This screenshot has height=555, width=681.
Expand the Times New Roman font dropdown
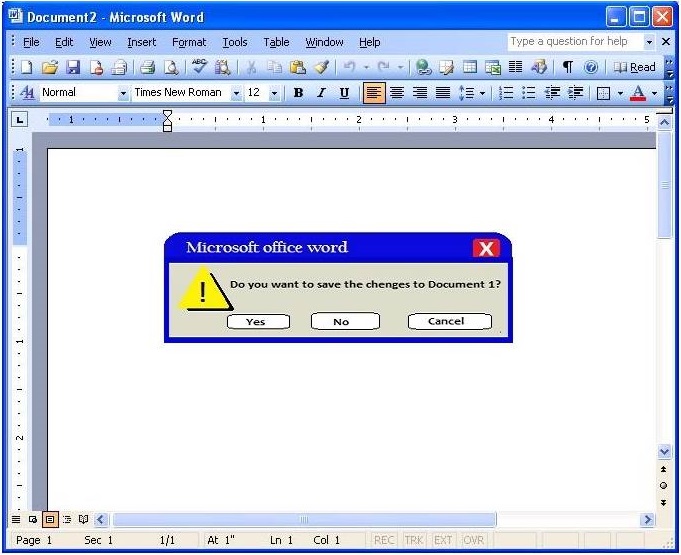click(236, 93)
